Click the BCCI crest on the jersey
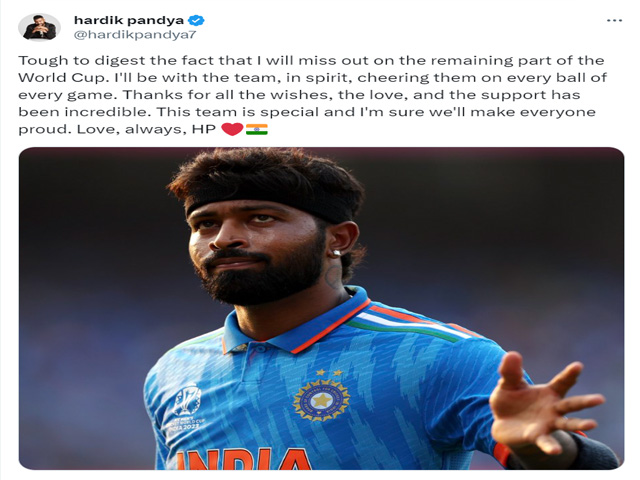640x480 pixels. [x=321, y=400]
